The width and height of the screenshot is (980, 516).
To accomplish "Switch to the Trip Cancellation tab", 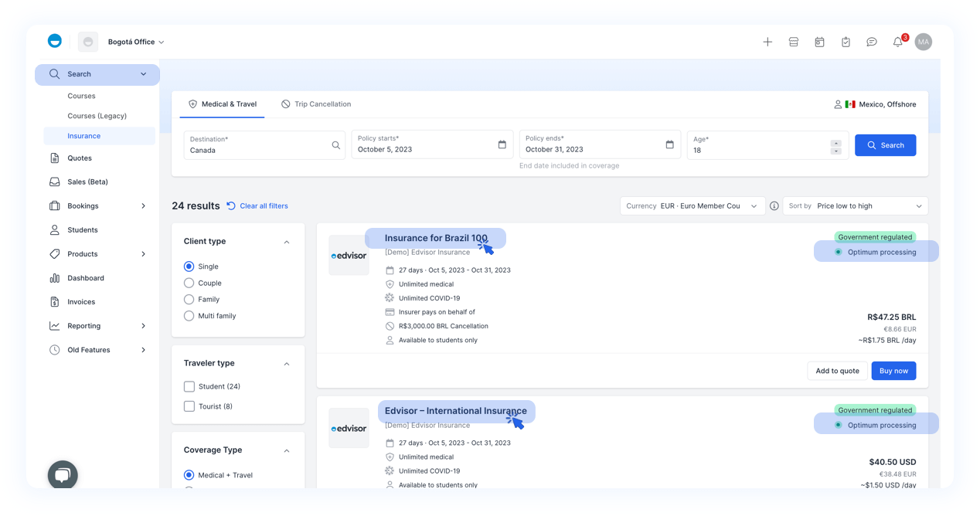I will point(316,104).
